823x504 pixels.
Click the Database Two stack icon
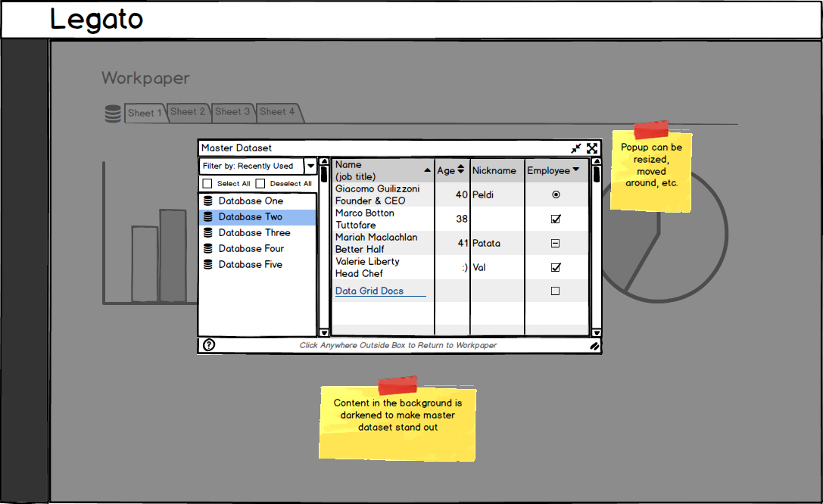coord(208,216)
